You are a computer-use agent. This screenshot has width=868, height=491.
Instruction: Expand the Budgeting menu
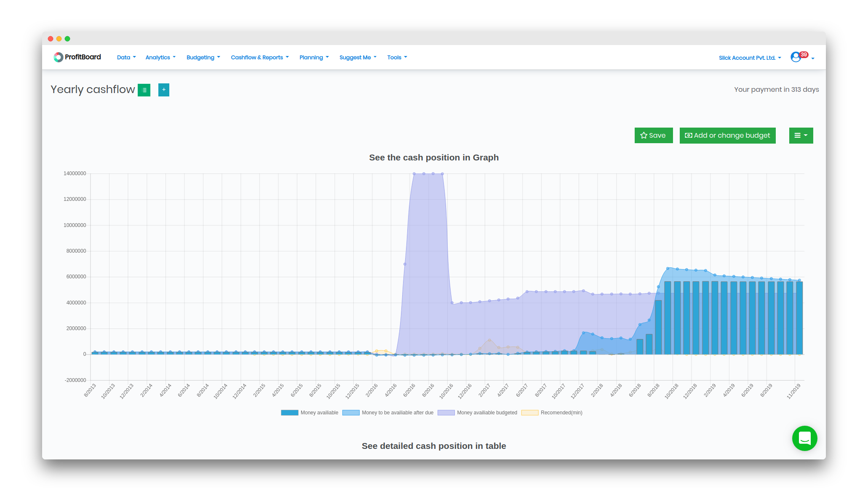[203, 58]
